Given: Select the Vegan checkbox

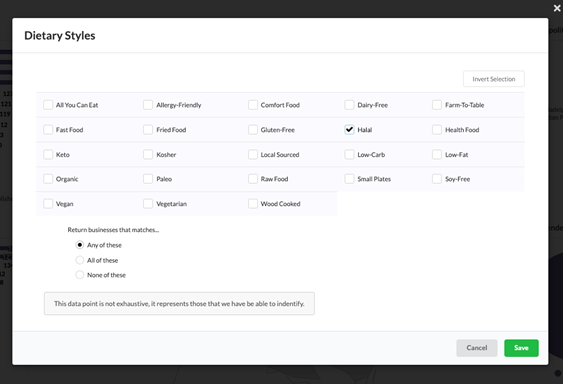Looking at the screenshot, I should (x=48, y=204).
